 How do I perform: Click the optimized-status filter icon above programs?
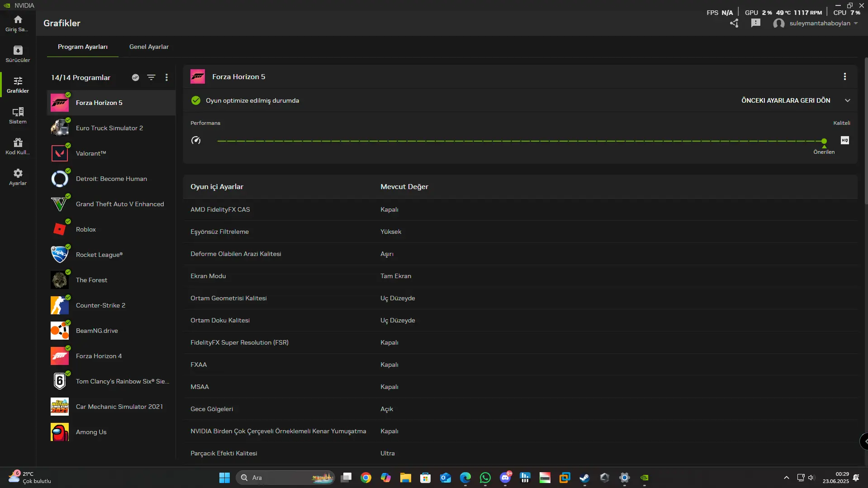[135, 77]
